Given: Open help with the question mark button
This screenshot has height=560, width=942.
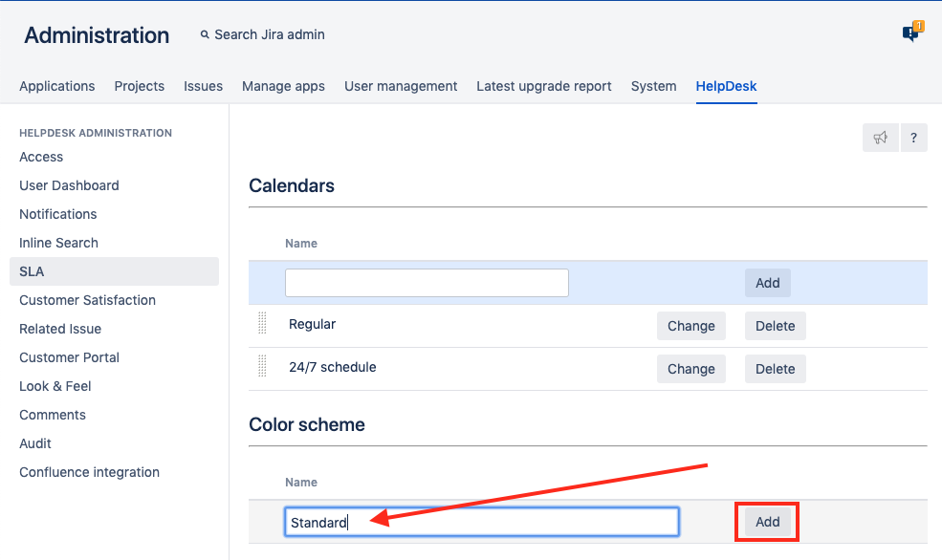Looking at the screenshot, I should click(x=913, y=138).
